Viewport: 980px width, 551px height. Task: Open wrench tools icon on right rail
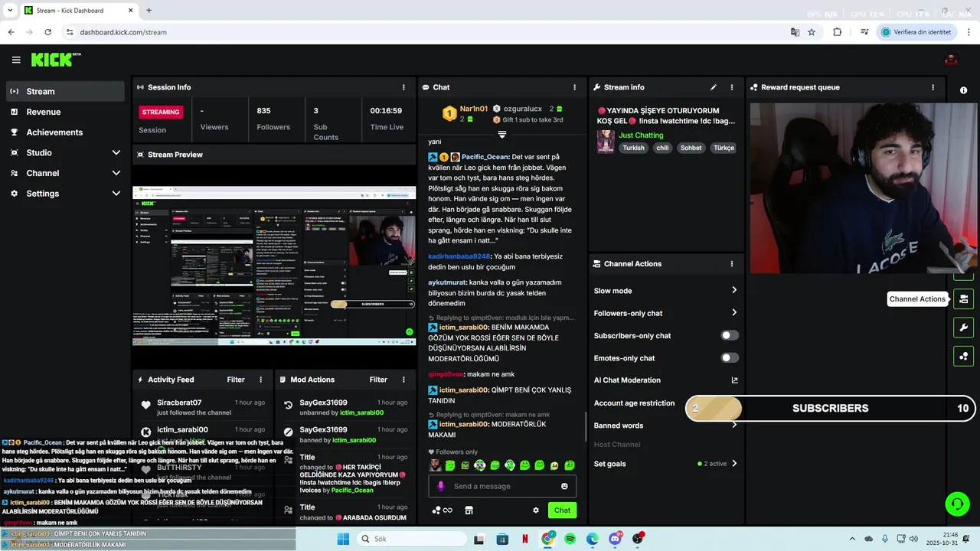(963, 328)
